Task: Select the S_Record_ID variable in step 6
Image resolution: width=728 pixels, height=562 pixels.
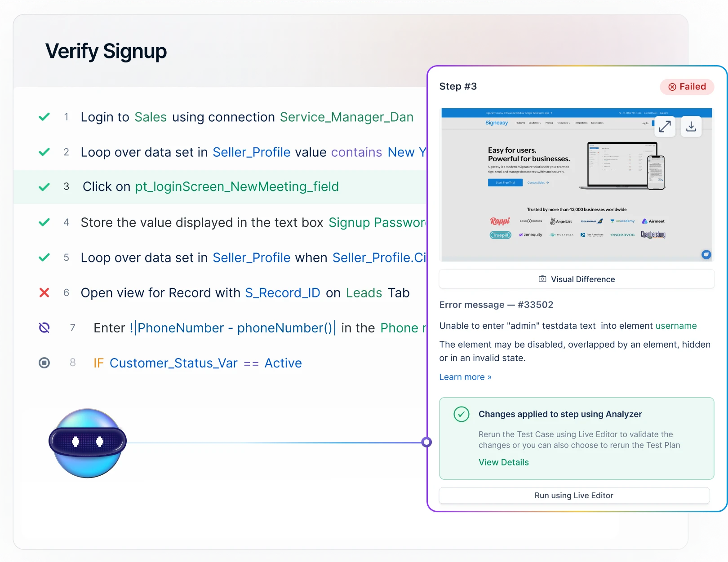Action: coord(282,293)
